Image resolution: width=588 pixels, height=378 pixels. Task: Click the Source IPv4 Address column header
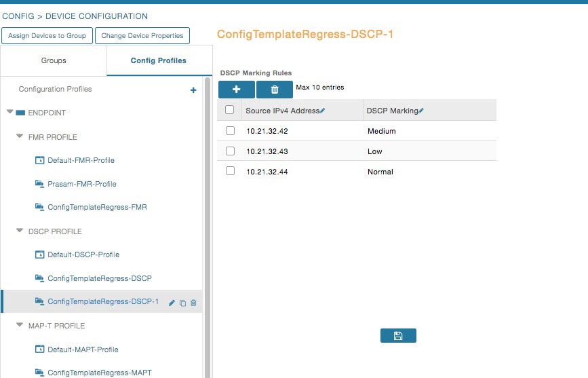302,110
